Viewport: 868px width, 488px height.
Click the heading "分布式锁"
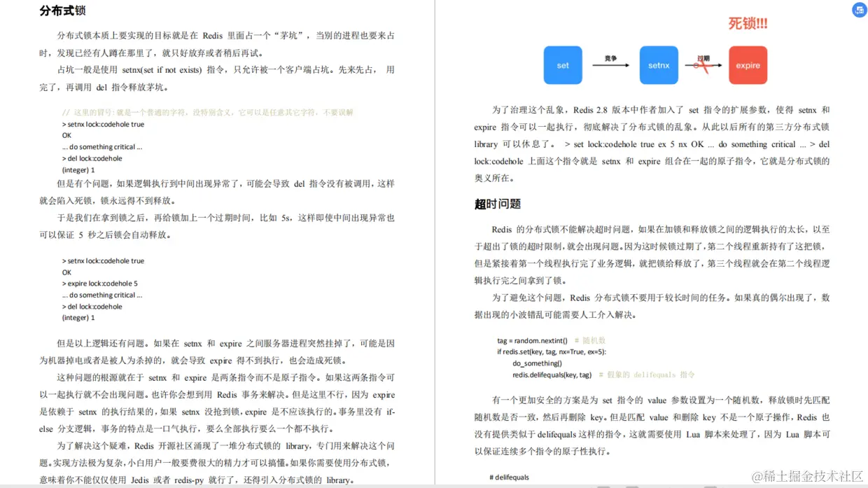click(x=63, y=11)
